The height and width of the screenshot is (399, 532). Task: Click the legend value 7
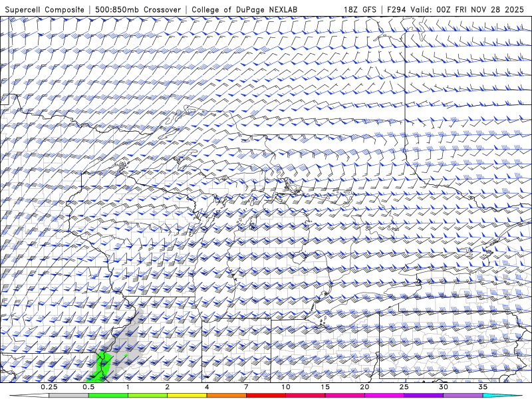click(246, 387)
